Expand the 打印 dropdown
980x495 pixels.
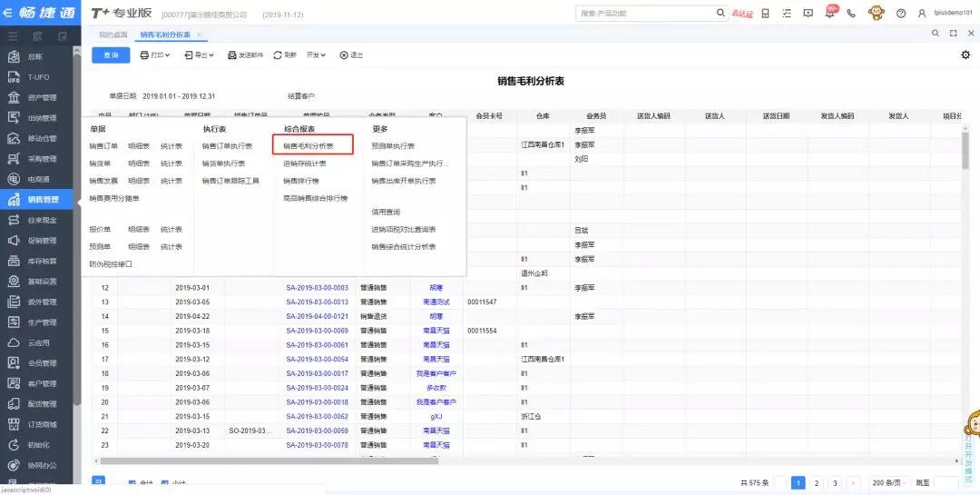(156, 55)
